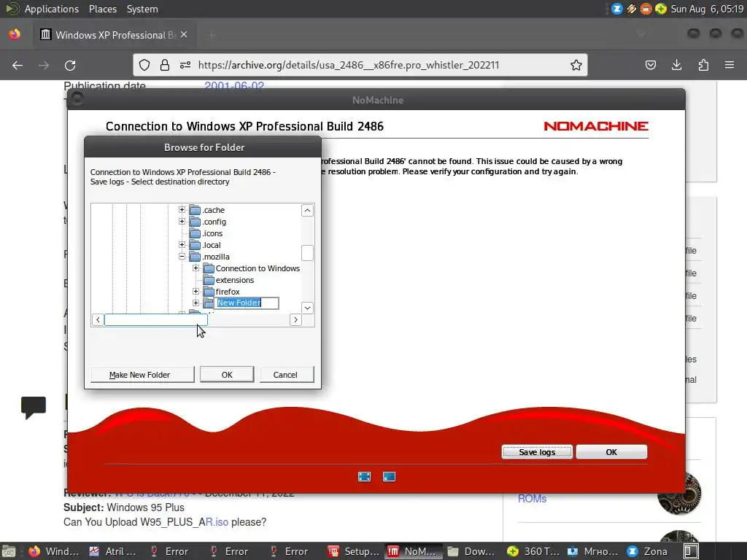Open Firefox extensions puzzle icon
Screen dimensions: 747x560
click(703, 65)
